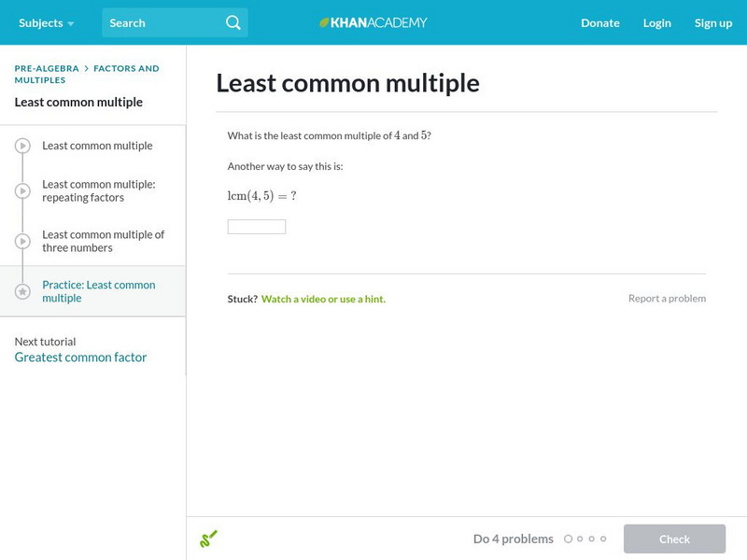Click Watch a video or use a hint
Viewport: 747px width, 560px height.
point(323,299)
